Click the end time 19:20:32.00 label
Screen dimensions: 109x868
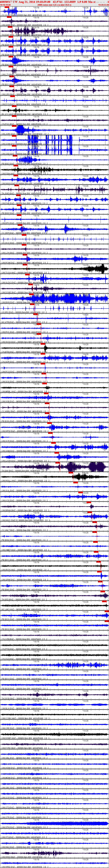coord(104,5)
